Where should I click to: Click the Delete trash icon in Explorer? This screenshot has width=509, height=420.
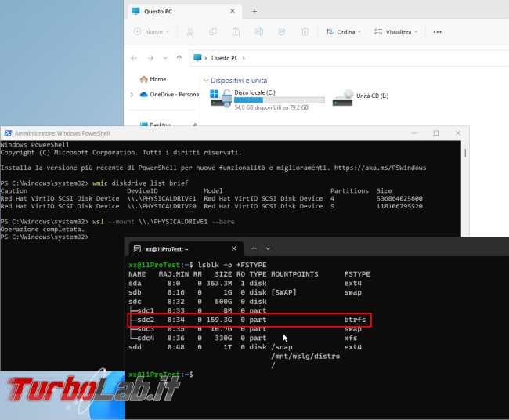[x=305, y=32]
